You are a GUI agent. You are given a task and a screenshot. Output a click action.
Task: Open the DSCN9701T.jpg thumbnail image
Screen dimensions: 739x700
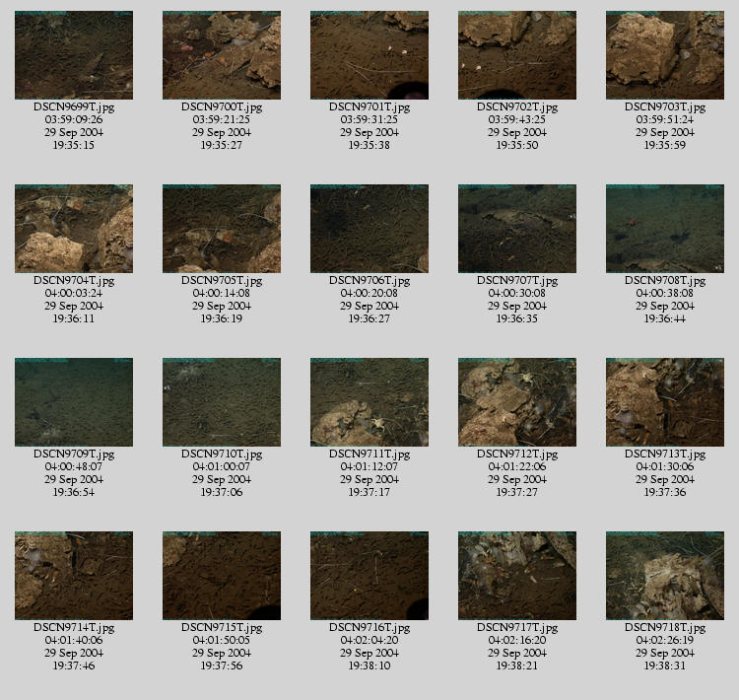point(369,55)
